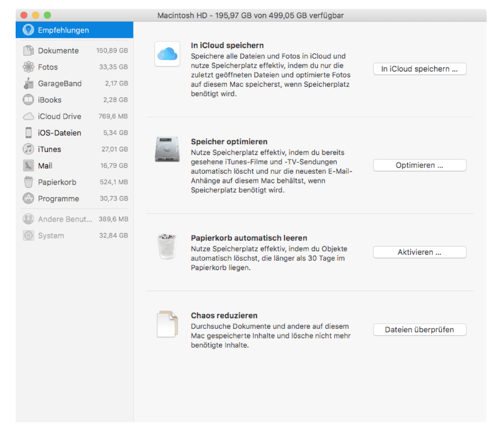
Task: Click the Fotos size 33,35 GB
Action: (113, 67)
